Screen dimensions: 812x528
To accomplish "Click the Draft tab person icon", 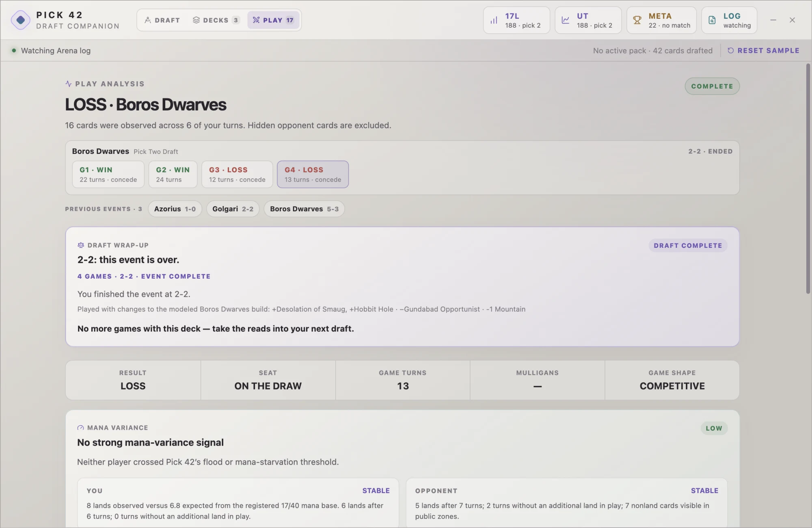I will click(148, 20).
